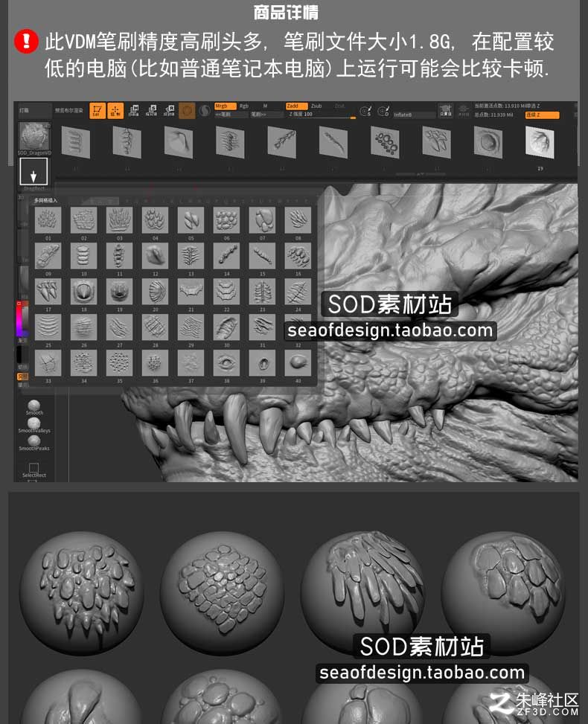Click the <<笔刷 previous brush button

(x=231, y=115)
